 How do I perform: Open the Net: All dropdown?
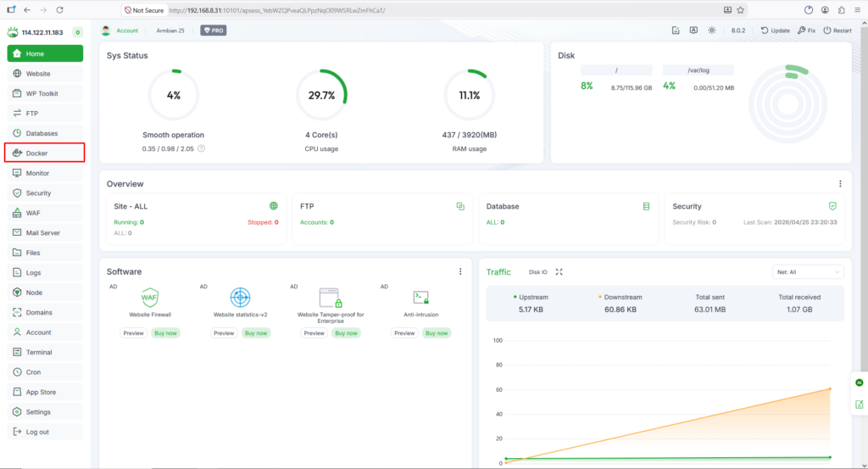click(x=808, y=272)
